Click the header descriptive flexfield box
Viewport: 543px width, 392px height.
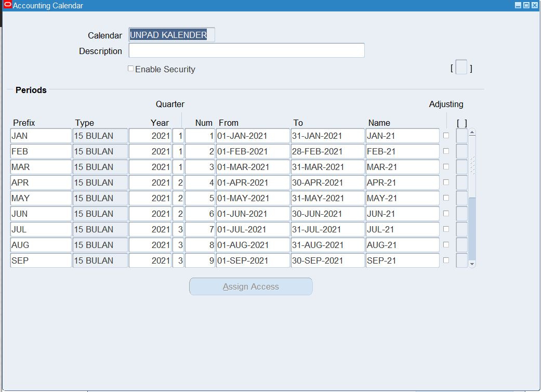coord(461,67)
